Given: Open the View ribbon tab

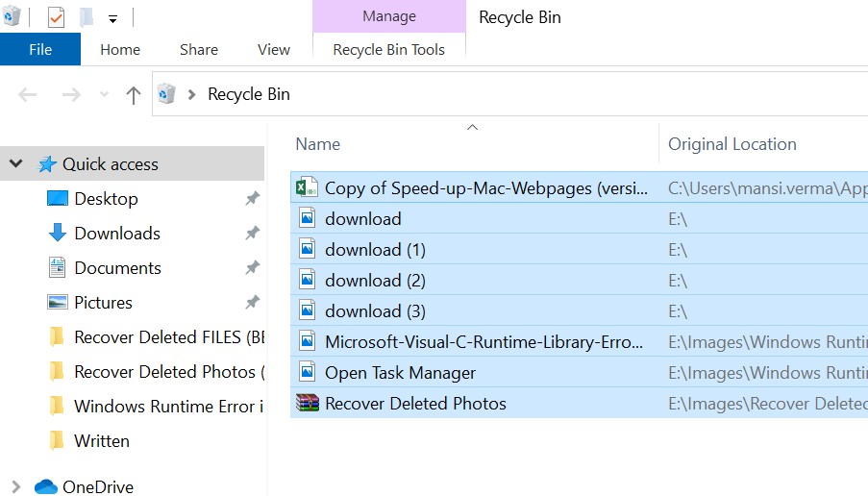Looking at the screenshot, I should tap(273, 49).
